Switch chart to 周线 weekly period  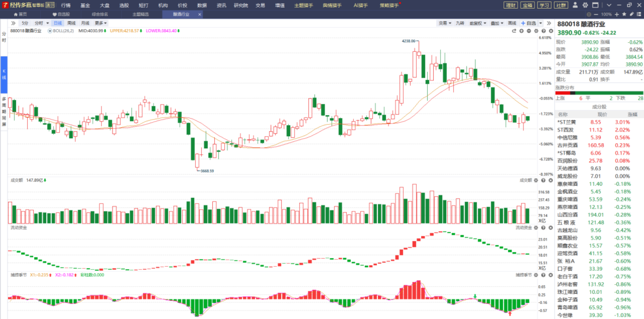point(71,23)
